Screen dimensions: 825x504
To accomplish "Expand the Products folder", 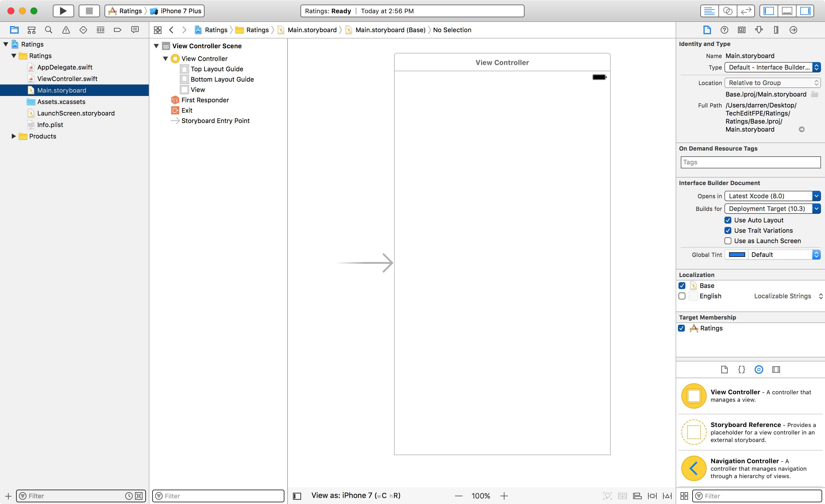I will click(x=14, y=136).
